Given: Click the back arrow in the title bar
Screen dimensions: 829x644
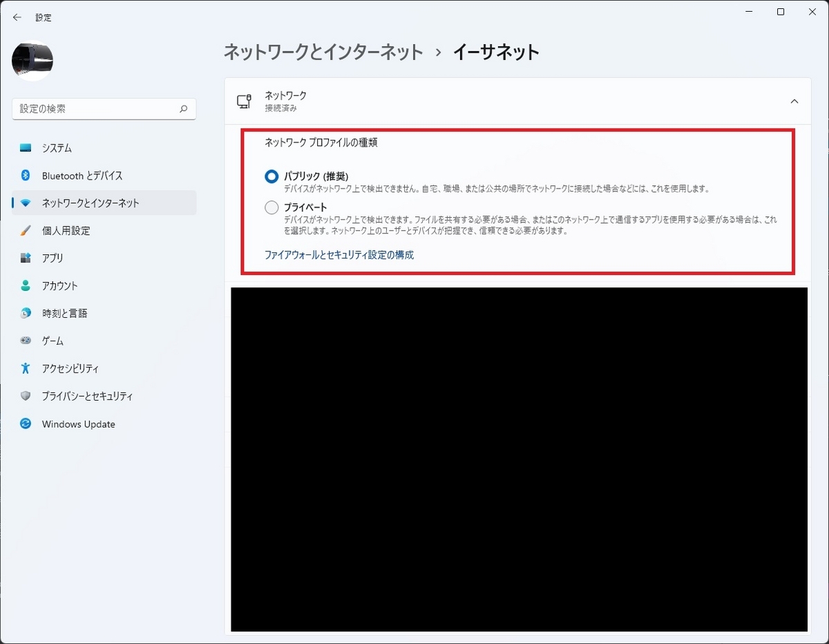Looking at the screenshot, I should pyautogui.click(x=17, y=17).
